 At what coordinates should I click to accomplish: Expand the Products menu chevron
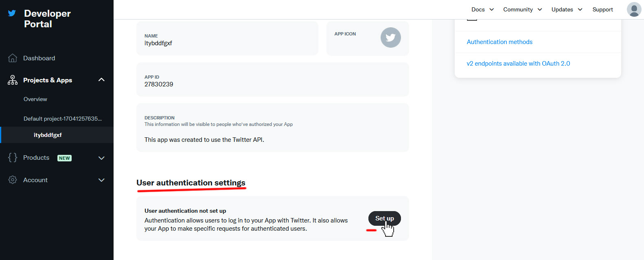(101, 158)
